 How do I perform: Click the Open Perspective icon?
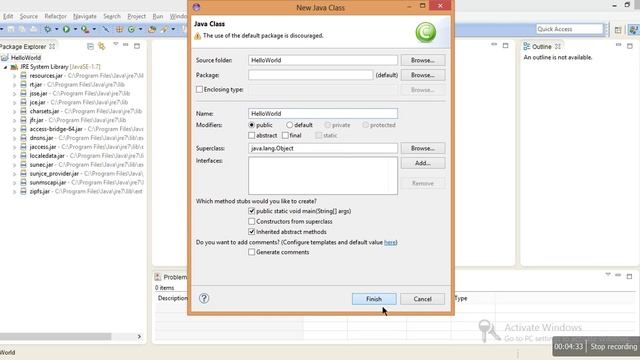618,29
